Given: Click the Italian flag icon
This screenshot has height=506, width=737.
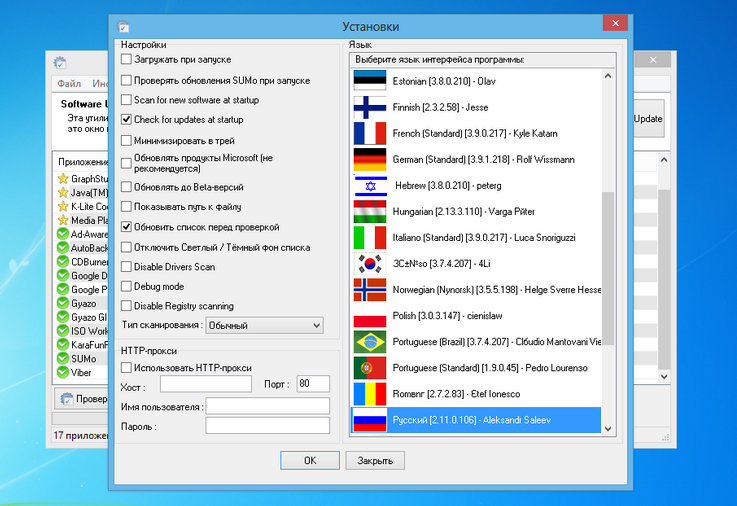Looking at the screenshot, I should [x=369, y=237].
